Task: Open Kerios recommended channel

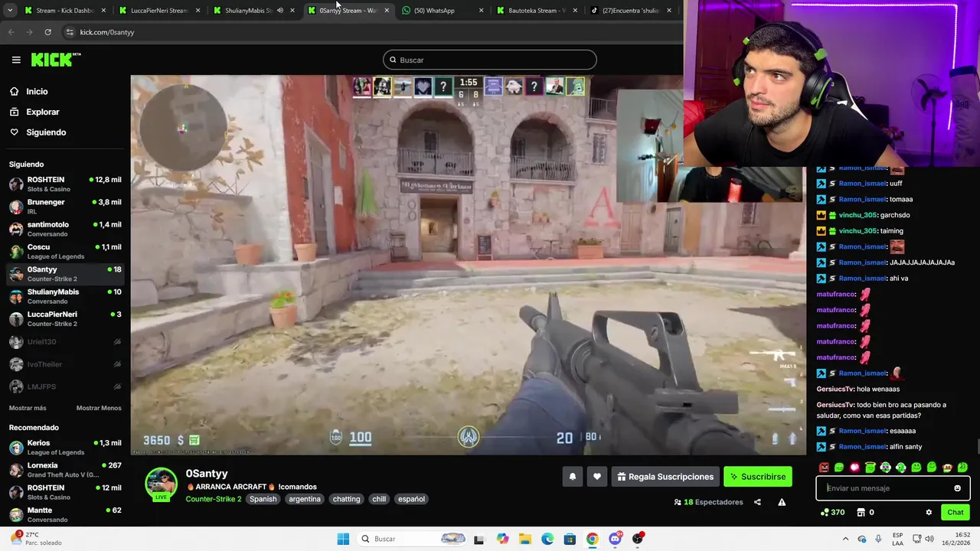Action: tap(65, 447)
